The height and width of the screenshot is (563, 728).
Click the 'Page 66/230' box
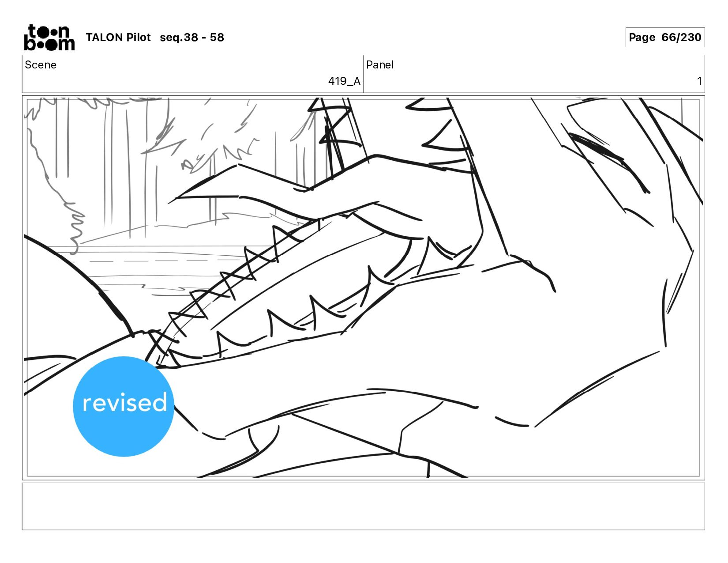point(665,37)
